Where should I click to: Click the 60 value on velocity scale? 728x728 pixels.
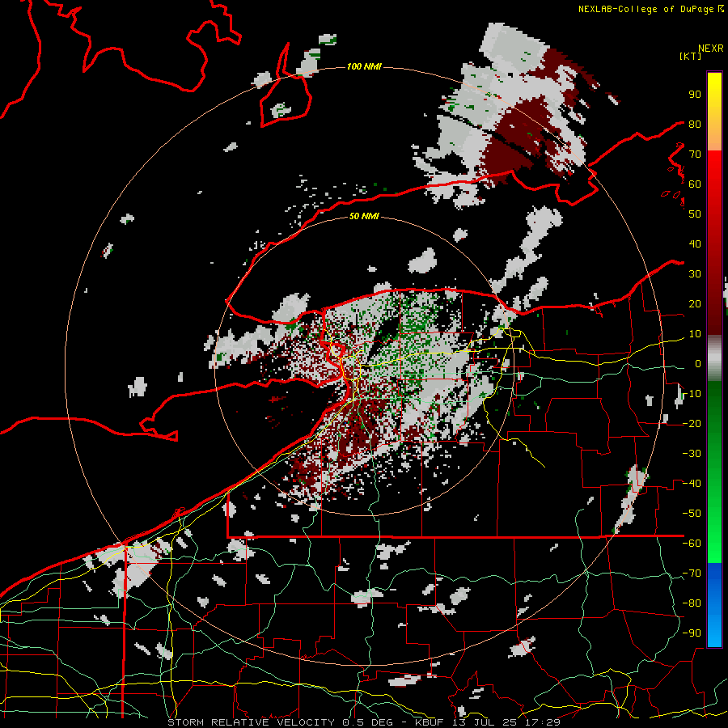point(695,184)
